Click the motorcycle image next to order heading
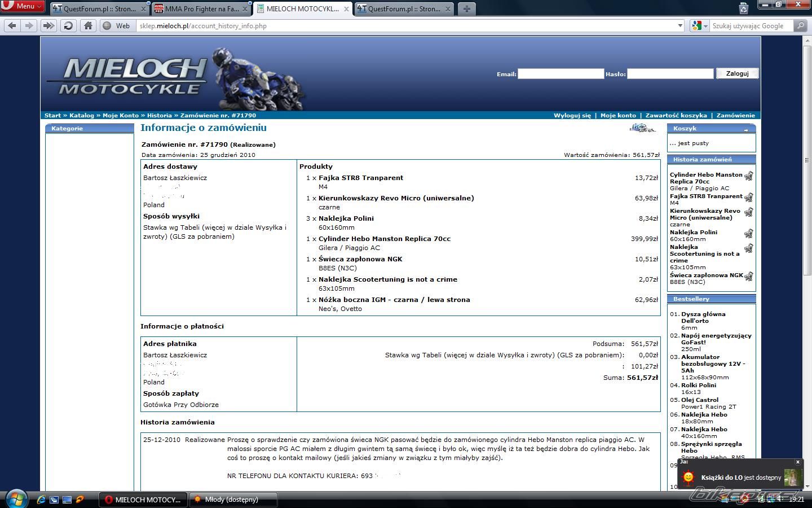The width and height of the screenshot is (812, 508). click(x=642, y=128)
